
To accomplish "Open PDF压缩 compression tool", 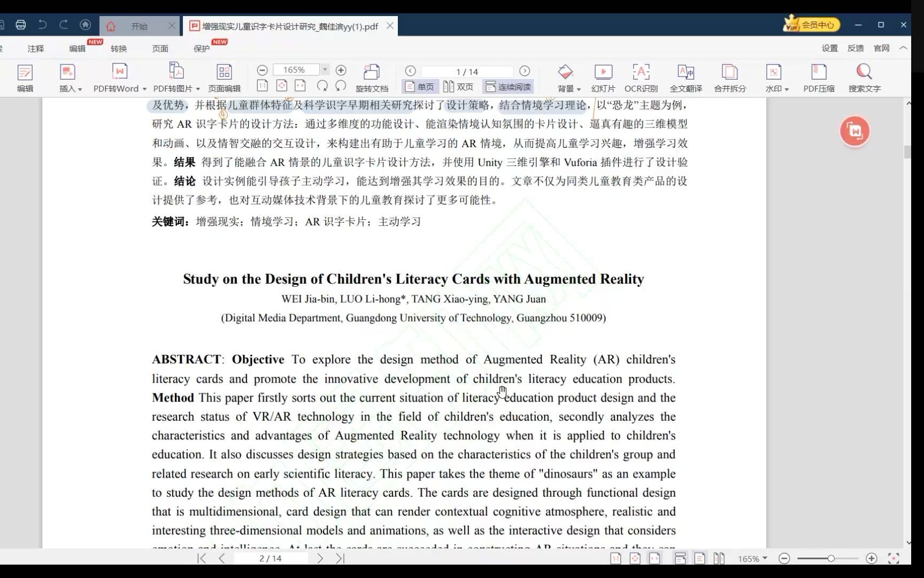I will click(x=819, y=78).
